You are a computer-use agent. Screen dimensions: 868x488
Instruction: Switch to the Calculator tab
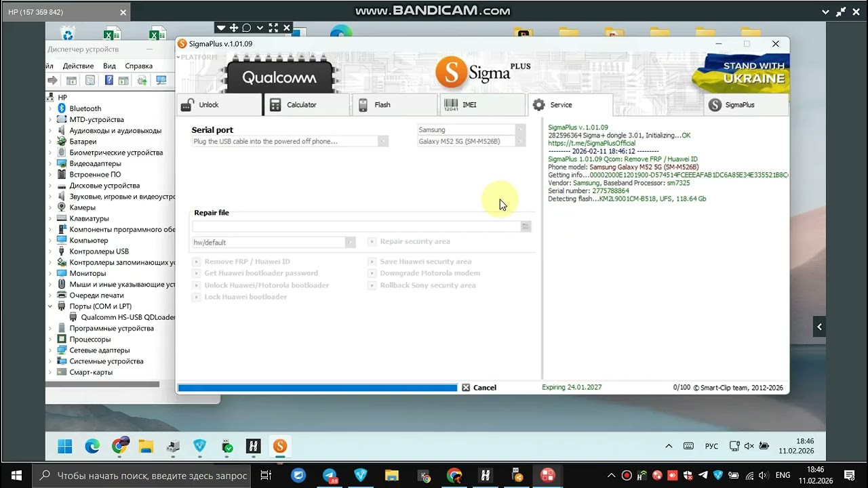307,105
